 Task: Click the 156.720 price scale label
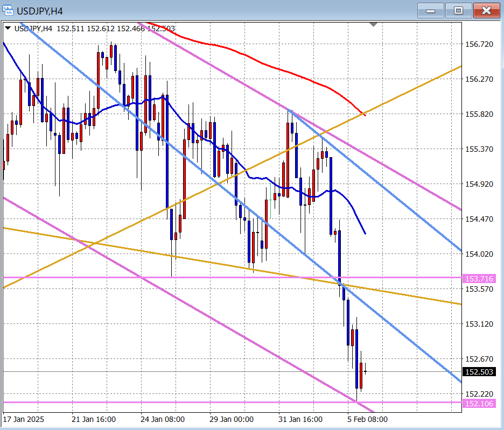click(x=479, y=44)
